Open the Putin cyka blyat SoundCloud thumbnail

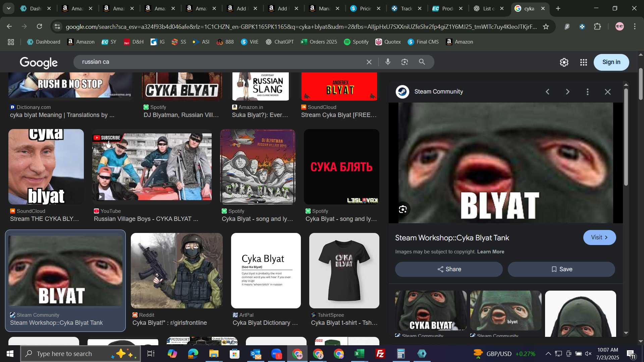[46, 167]
